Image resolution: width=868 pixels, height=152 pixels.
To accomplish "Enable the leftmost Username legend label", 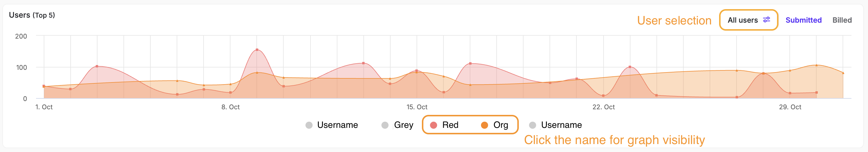I will pyautogui.click(x=337, y=125).
